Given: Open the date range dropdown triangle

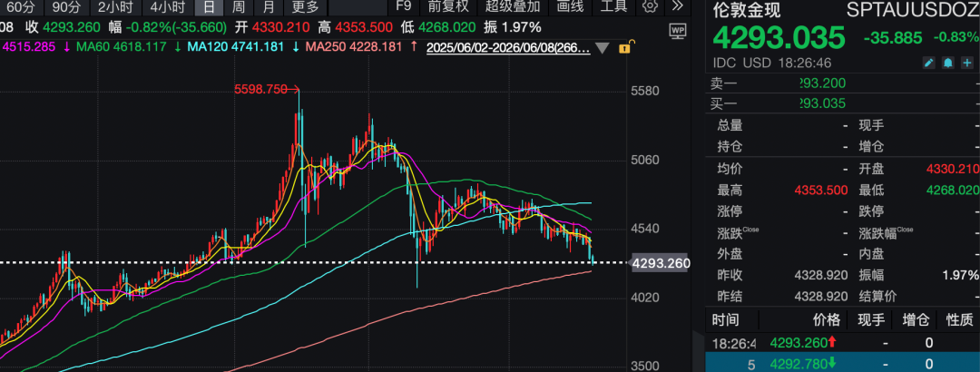Looking at the screenshot, I should coord(603,48).
